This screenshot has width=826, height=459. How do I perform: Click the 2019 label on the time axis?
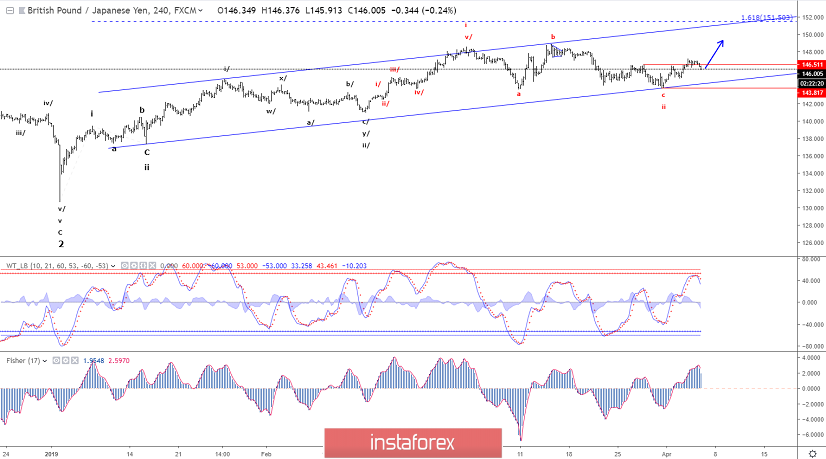click(52, 454)
